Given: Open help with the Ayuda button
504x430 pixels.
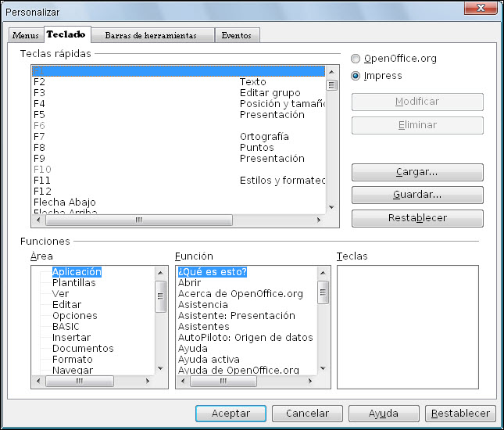Looking at the screenshot, I should (384, 414).
